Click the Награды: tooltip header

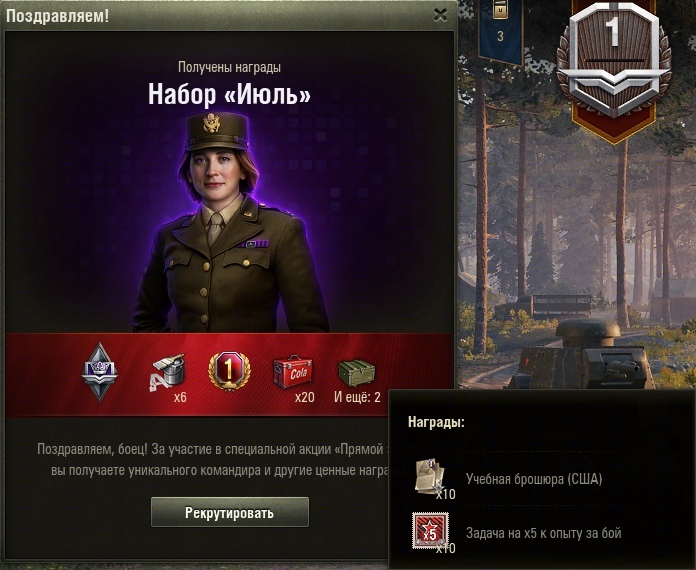pos(436,422)
